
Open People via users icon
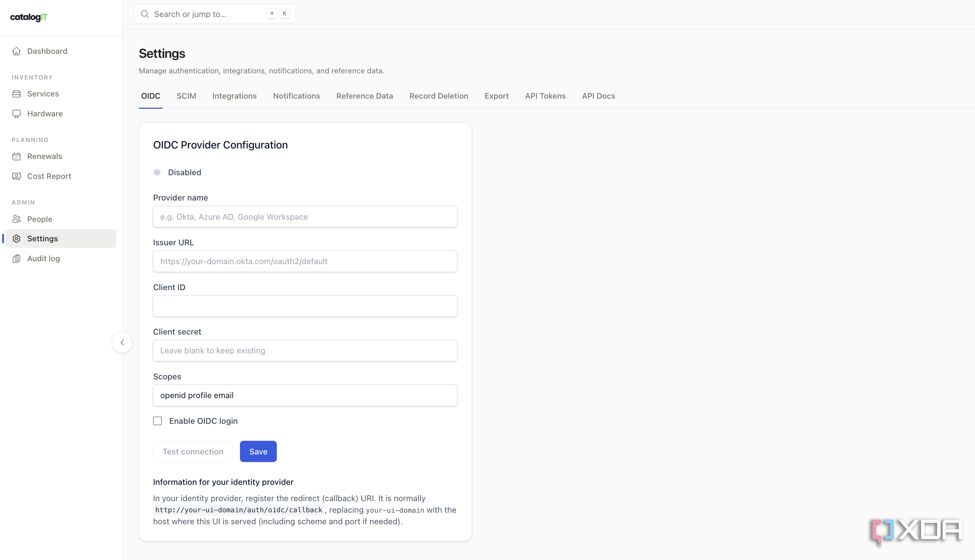tap(17, 219)
